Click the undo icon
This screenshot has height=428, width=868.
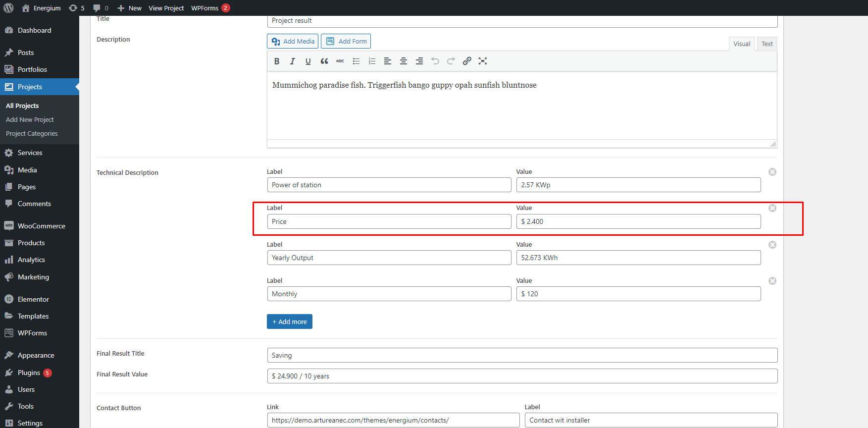pos(435,61)
